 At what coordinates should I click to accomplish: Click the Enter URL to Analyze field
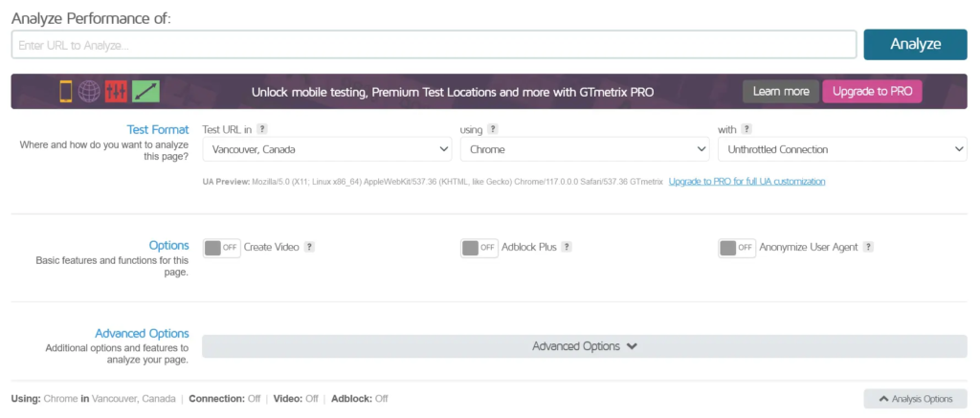[434, 45]
